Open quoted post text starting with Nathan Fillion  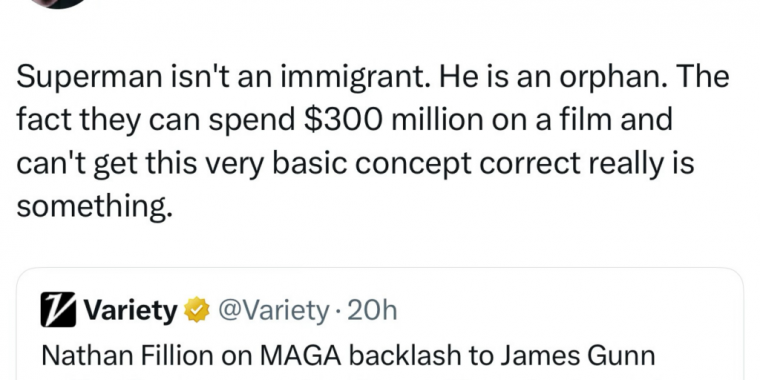(x=348, y=355)
